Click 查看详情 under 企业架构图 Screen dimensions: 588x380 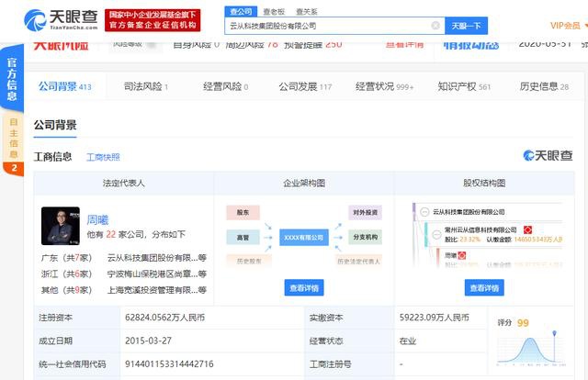304,288
